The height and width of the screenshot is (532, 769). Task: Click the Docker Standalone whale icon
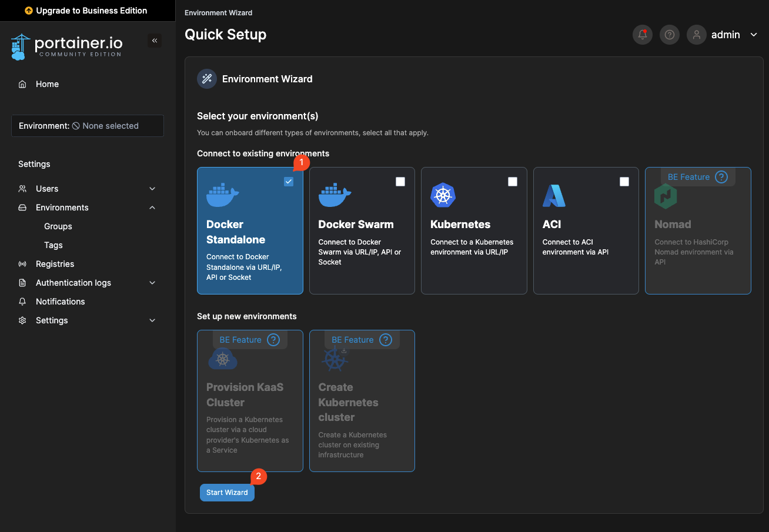coord(222,195)
